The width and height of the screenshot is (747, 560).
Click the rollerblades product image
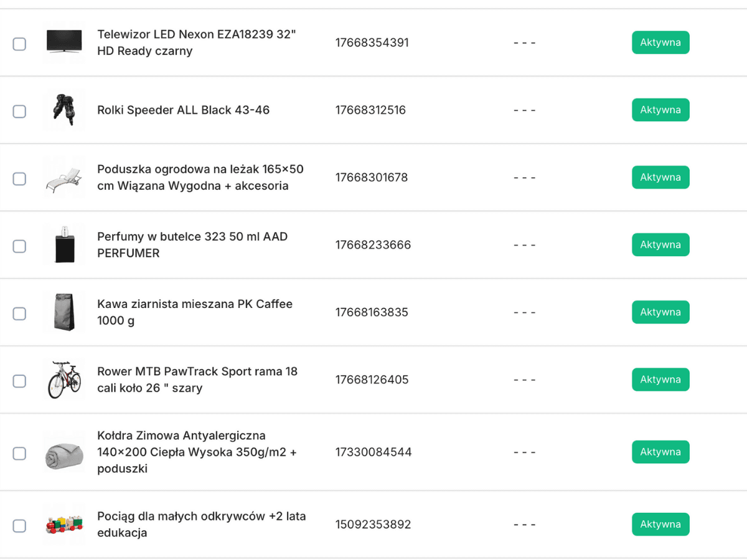(63, 111)
